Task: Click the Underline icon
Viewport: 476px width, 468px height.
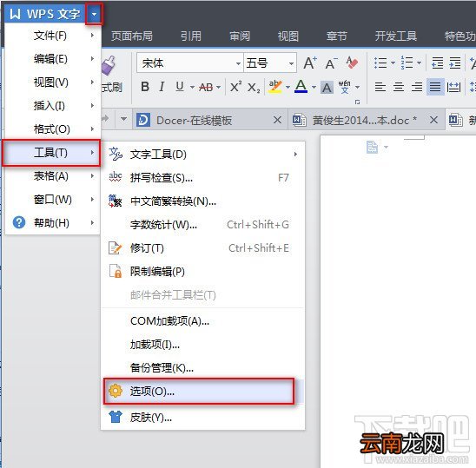Action: 180,87
